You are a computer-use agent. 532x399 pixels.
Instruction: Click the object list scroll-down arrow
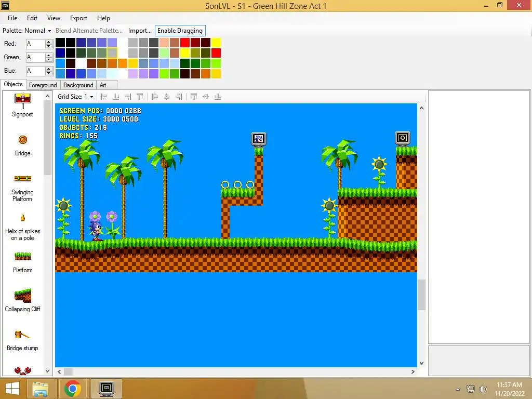[x=47, y=371]
